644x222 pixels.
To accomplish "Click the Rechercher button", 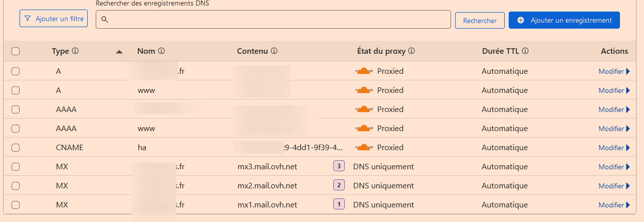I will (480, 21).
